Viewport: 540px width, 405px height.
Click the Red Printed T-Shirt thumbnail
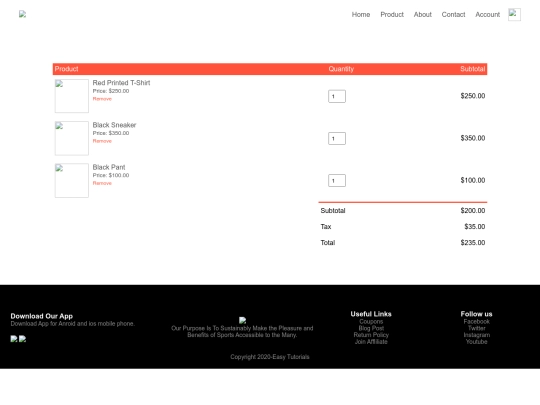(72, 96)
